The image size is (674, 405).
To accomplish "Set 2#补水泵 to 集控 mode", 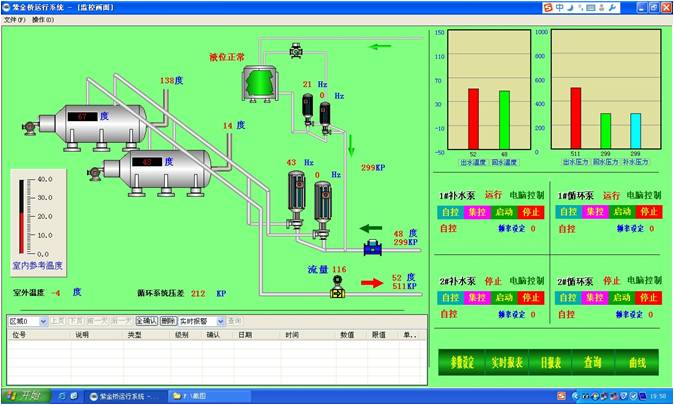I will 477,296.
